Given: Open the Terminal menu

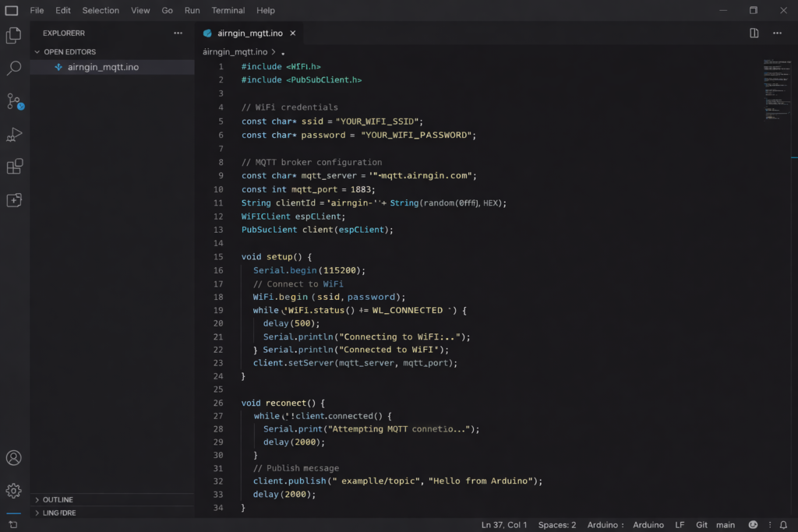Looking at the screenshot, I should click(228, 10).
